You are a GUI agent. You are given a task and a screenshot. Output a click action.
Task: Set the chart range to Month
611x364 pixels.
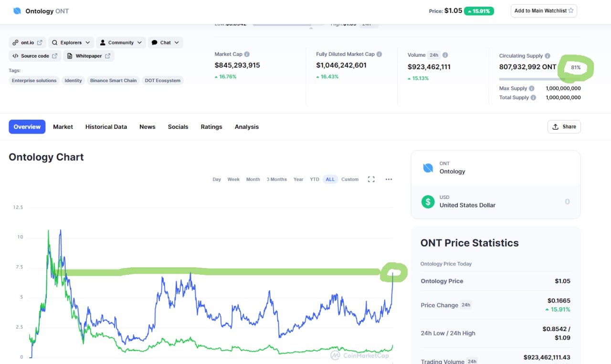pyautogui.click(x=253, y=179)
